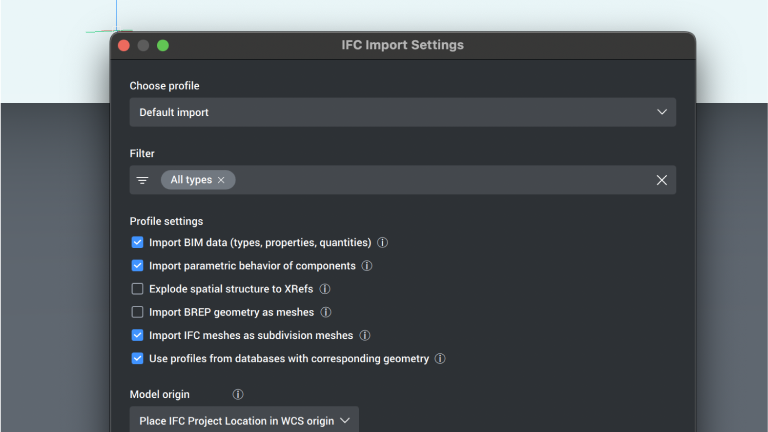Enable Explode spatial structure to XRefs

(x=138, y=289)
